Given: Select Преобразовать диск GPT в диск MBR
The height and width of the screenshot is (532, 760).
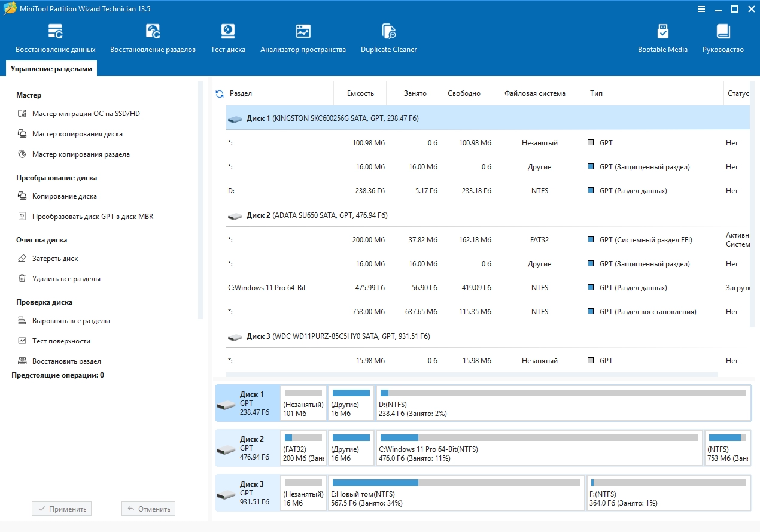Looking at the screenshot, I should click(92, 217).
